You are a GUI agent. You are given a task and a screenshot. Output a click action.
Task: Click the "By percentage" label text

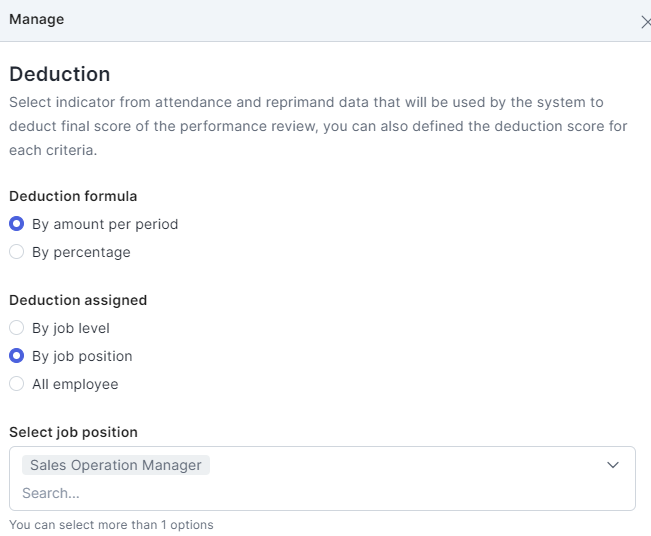(81, 252)
